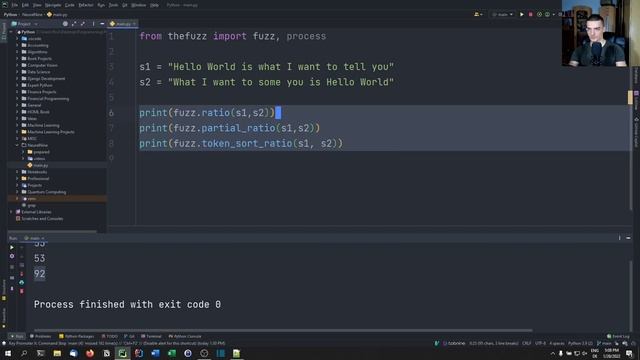
Task: Click the Windows taskbar search icon
Action: [x=24, y=353]
